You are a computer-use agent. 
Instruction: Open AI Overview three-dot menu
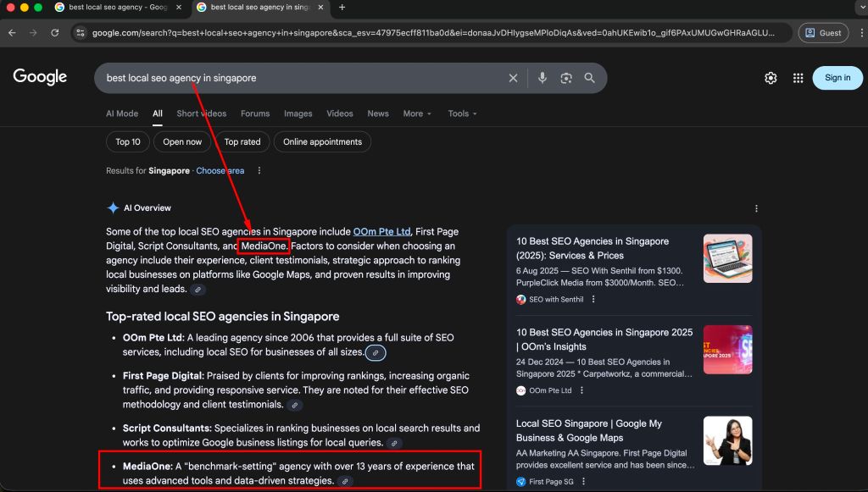point(756,208)
